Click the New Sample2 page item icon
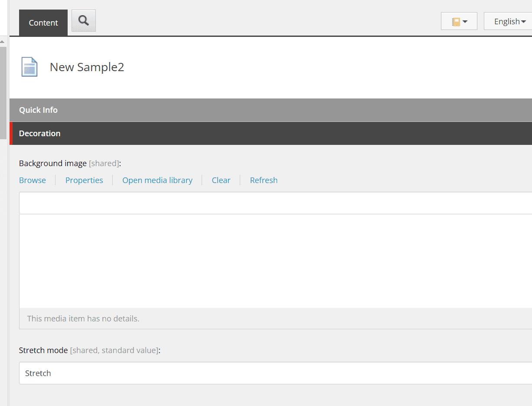 (x=29, y=67)
